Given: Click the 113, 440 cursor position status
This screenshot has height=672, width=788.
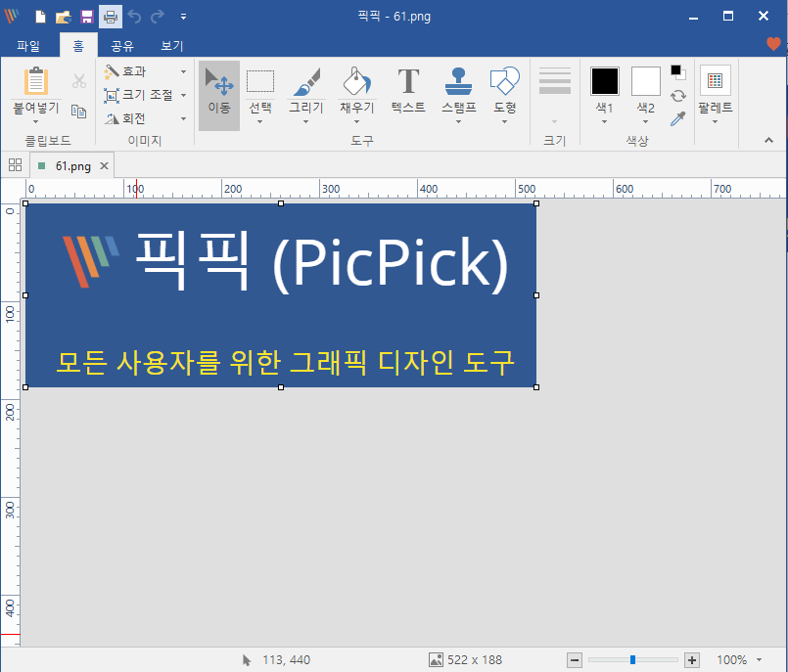Looking at the screenshot, I should tap(276, 660).
